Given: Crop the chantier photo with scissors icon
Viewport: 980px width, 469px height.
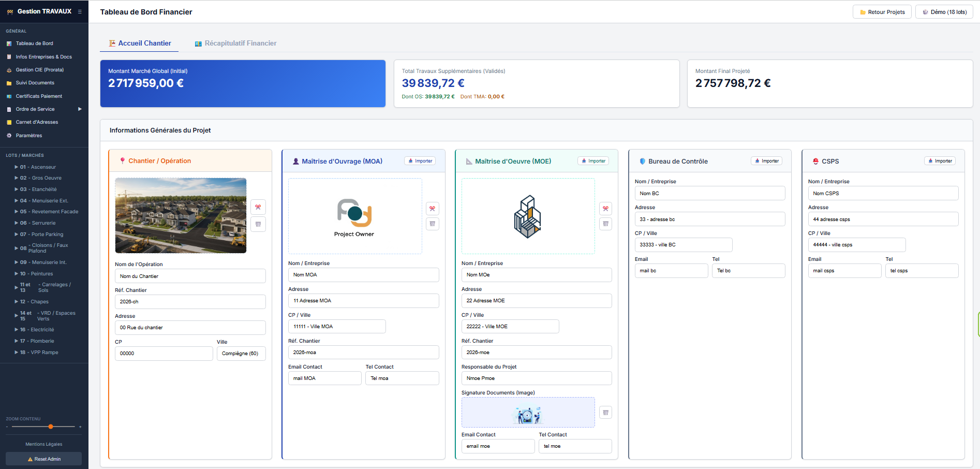Looking at the screenshot, I should (258, 207).
